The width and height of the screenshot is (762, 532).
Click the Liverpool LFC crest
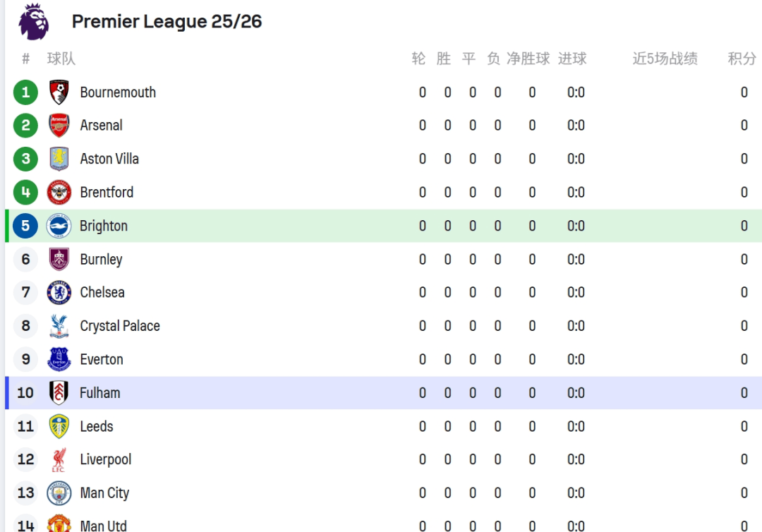pyautogui.click(x=59, y=459)
